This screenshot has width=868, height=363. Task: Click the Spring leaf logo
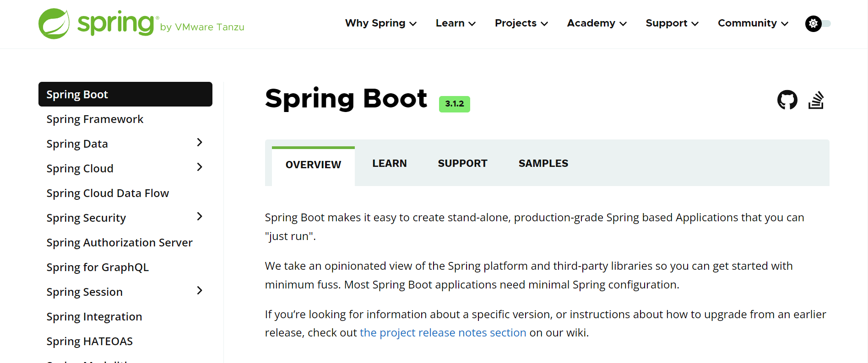point(54,24)
